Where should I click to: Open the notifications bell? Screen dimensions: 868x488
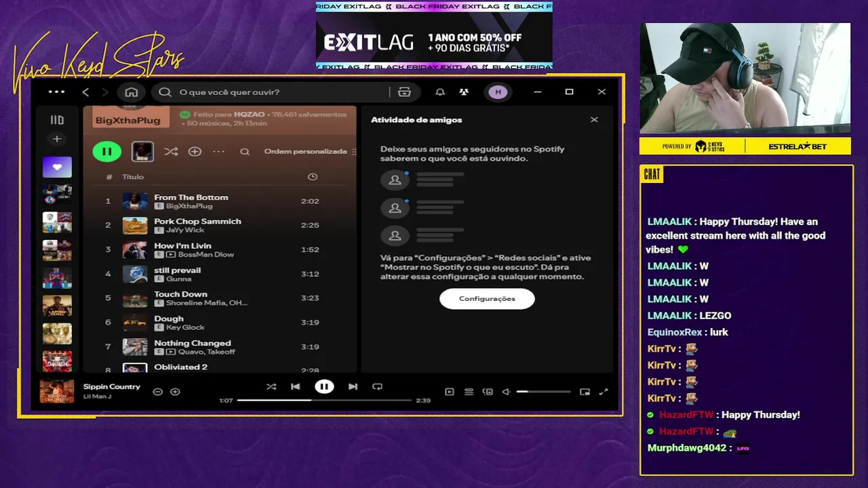[x=440, y=92]
